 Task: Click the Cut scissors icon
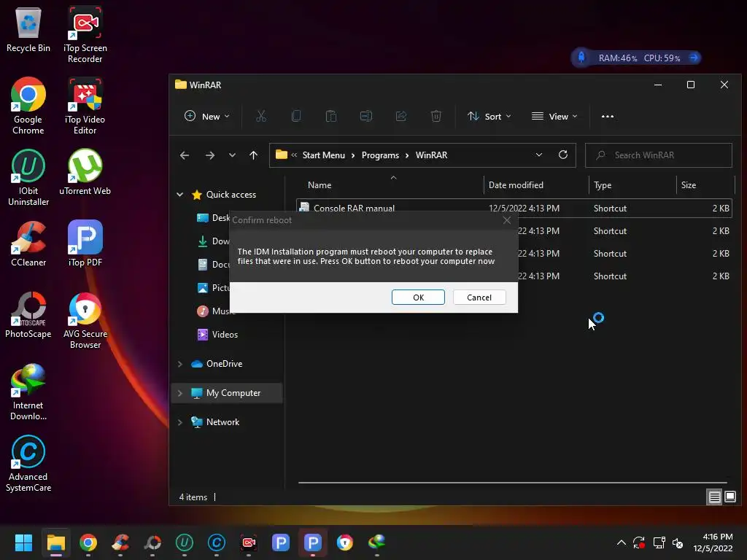pyautogui.click(x=261, y=116)
